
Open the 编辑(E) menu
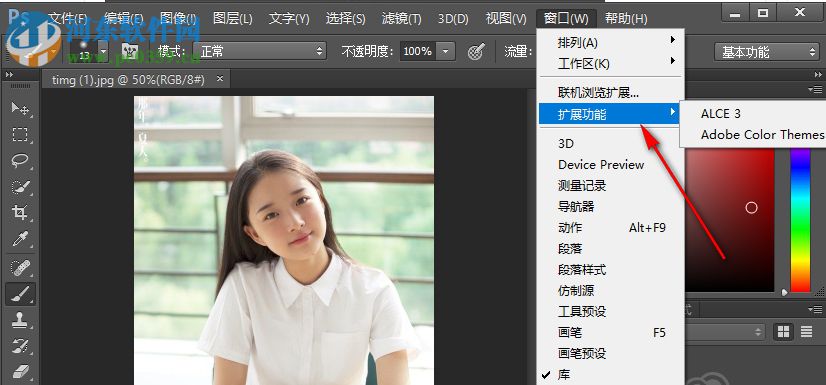(x=124, y=18)
